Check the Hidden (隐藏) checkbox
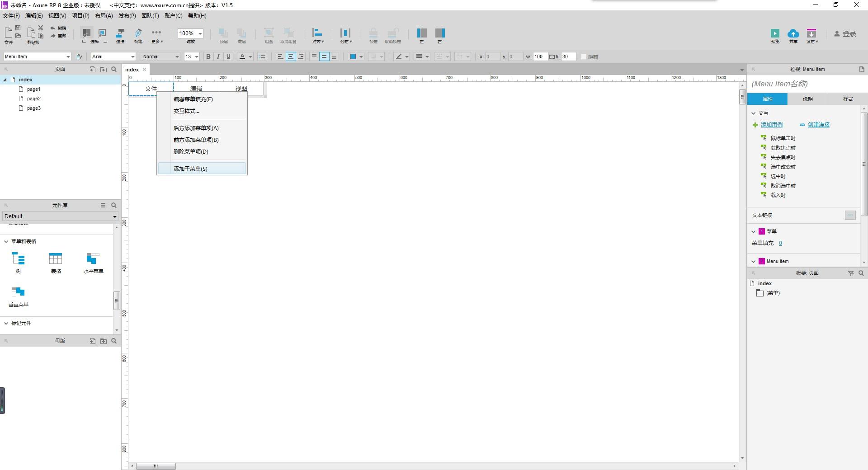868x470 pixels. click(584, 57)
